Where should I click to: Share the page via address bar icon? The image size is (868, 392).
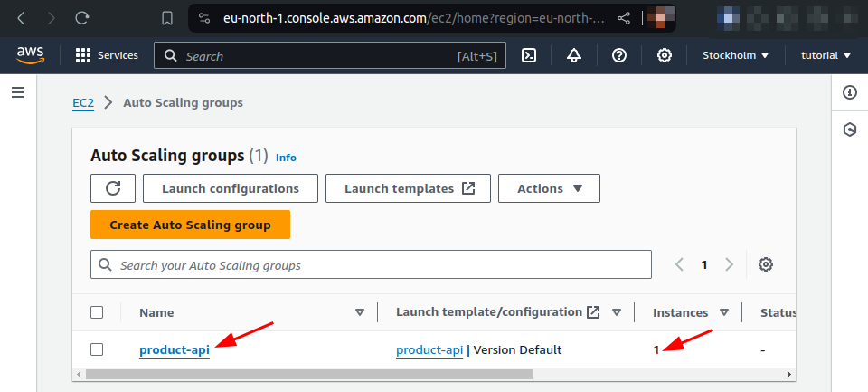[x=624, y=19]
